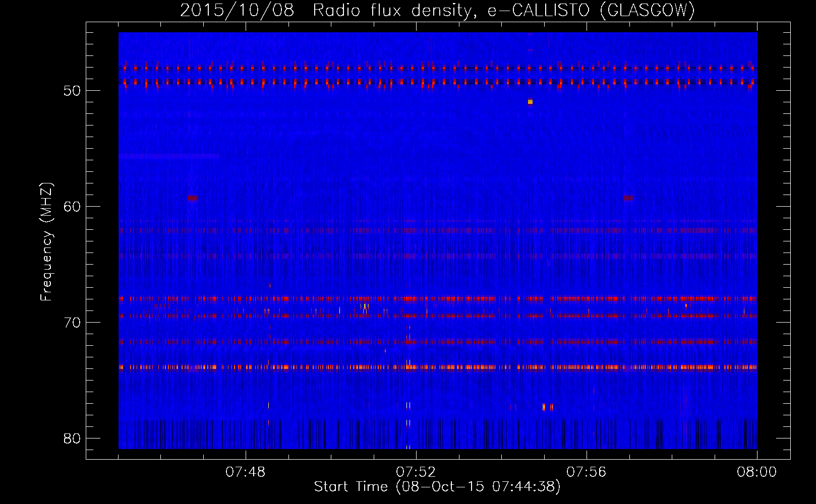The width and height of the screenshot is (816, 504).
Task: Click the dark red mark at 59 MHz near 07:47
Action: (x=193, y=198)
